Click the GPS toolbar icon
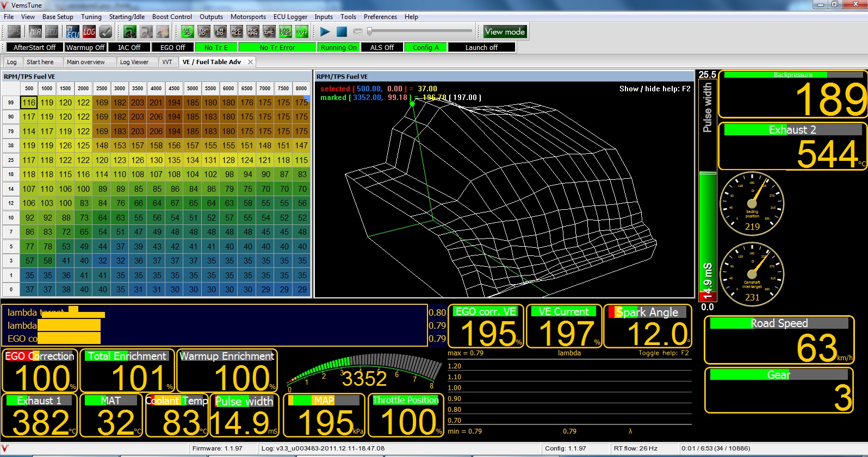Viewport: 868px width, 457px height. point(14,32)
